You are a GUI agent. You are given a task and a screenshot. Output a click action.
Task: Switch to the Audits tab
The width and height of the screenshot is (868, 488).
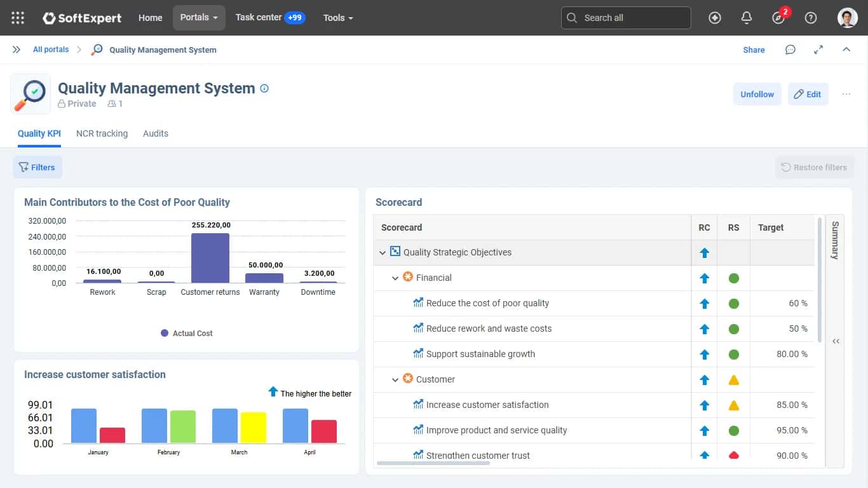tap(156, 133)
